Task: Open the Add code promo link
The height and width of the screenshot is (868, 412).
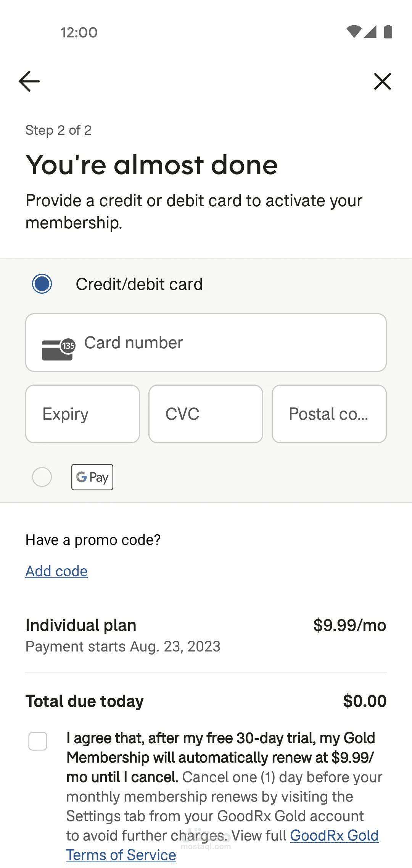Action: (x=56, y=571)
